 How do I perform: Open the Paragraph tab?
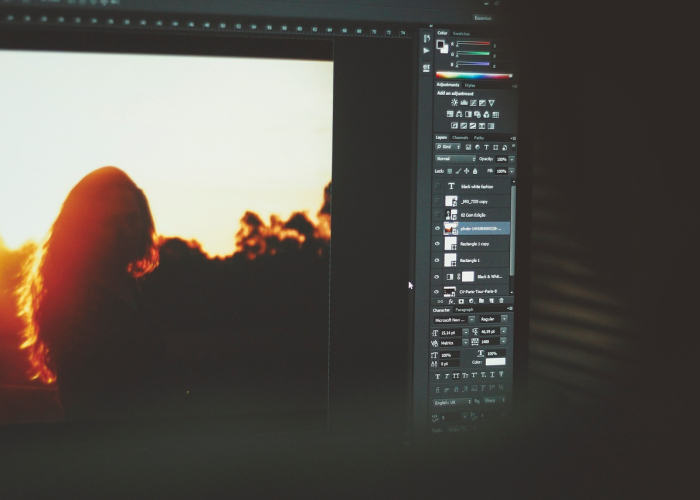(x=465, y=309)
